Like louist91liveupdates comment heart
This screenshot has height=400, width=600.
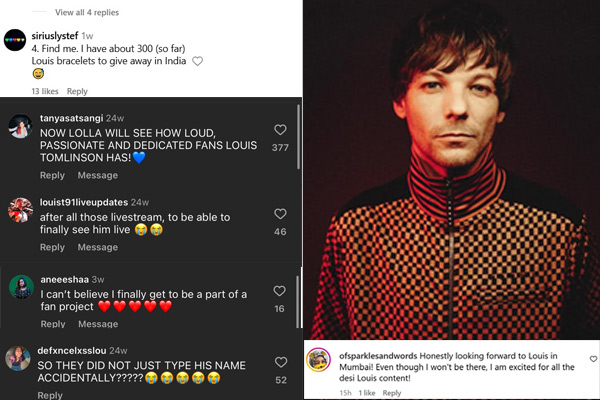[280, 214]
